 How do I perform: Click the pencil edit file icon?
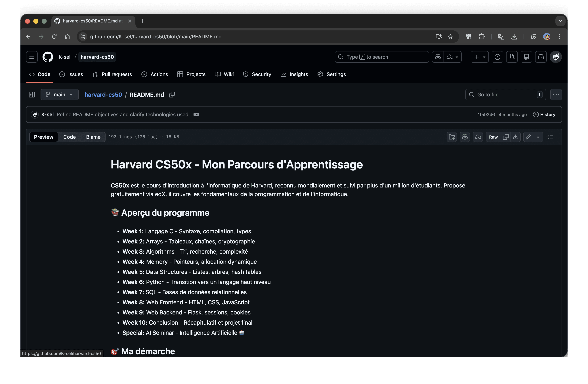click(x=528, y=137)
